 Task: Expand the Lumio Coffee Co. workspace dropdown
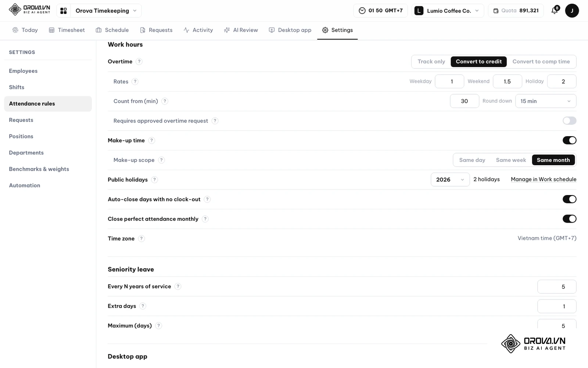pos(448,11)
